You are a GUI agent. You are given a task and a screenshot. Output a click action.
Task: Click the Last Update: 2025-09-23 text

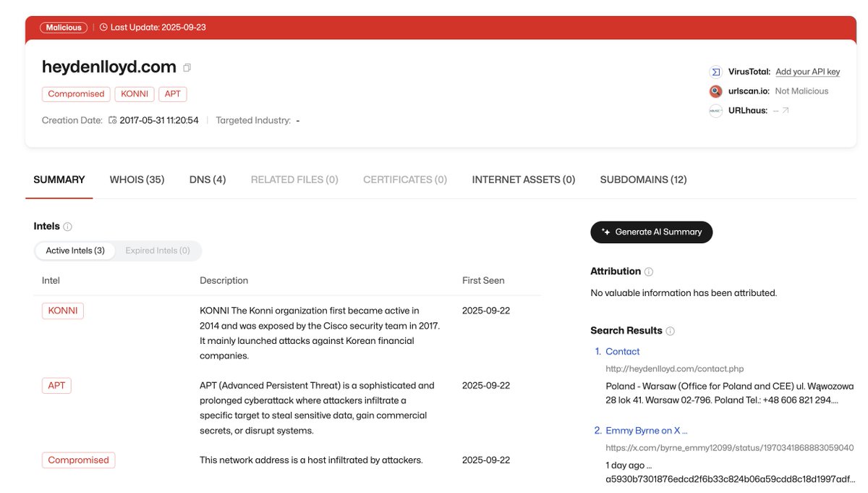[x=158, y=28]
